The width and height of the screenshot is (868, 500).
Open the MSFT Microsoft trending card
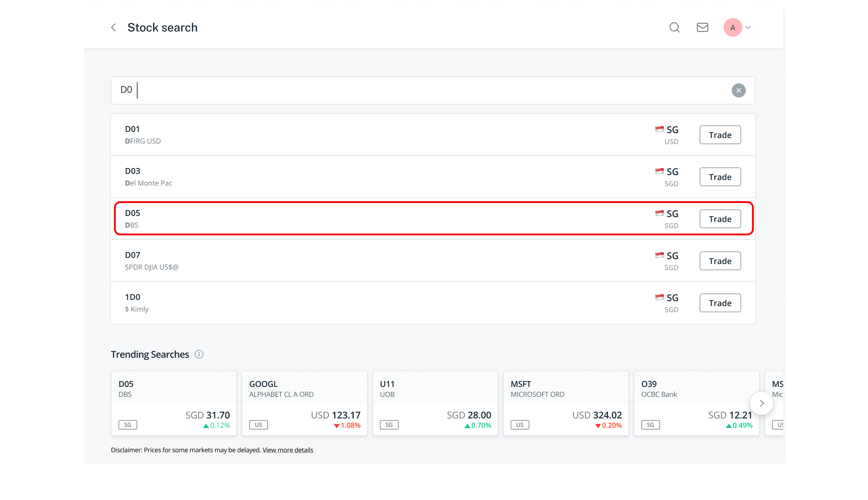click(x=566, y=403)
